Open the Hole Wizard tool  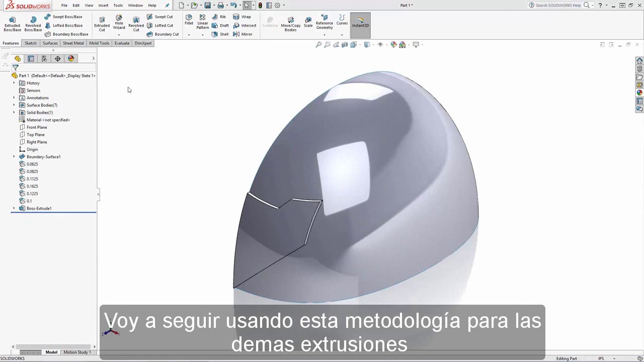point(119,23)
